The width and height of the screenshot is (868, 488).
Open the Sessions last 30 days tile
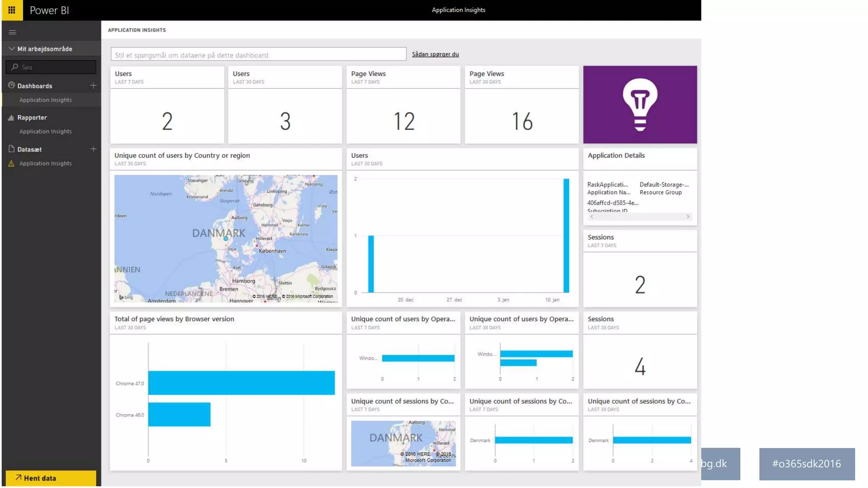click(640, 350)
